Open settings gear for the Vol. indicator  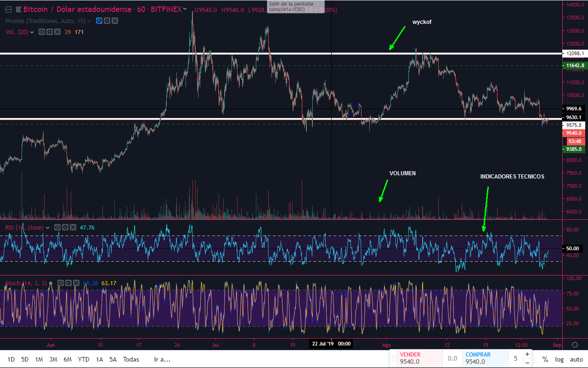49,32
